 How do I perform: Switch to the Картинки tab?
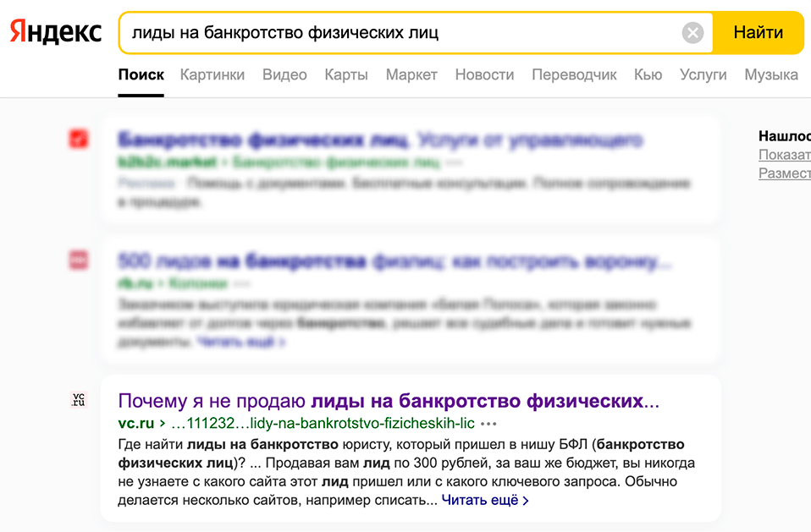212,75
